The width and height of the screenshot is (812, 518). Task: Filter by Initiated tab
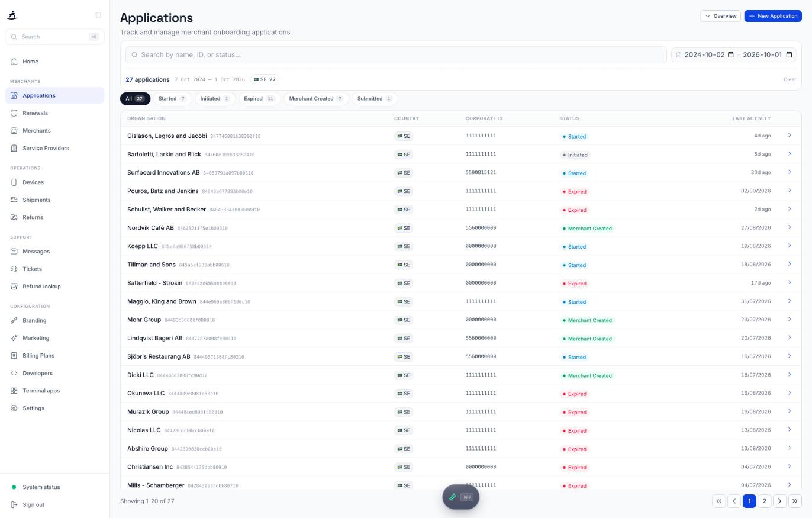(215, 99)
